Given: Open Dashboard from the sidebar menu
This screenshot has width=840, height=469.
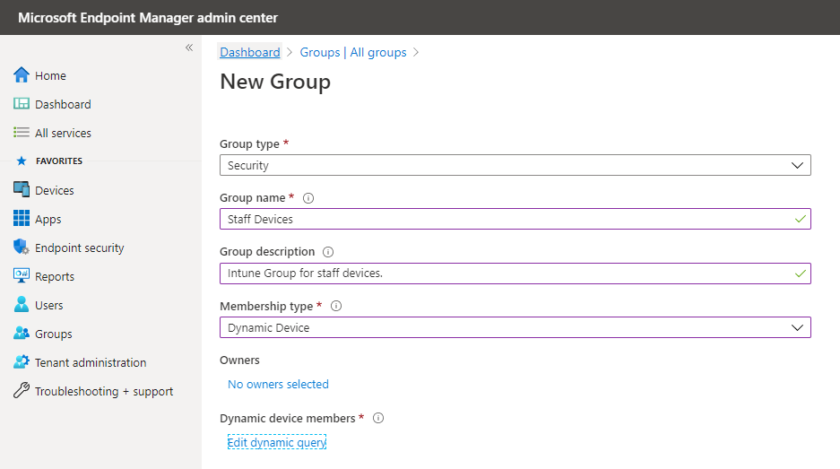Looking at the screenshot, I should coord(63,105).
